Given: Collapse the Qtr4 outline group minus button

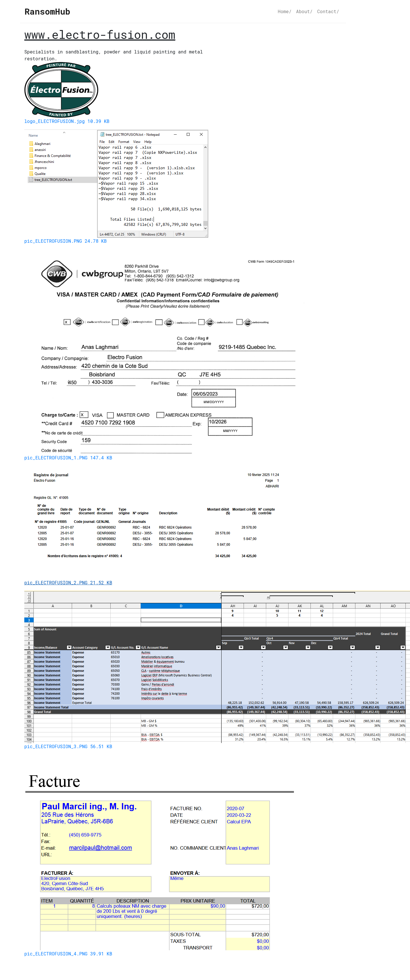Looking at the screenshot, I should coord(268,598).
